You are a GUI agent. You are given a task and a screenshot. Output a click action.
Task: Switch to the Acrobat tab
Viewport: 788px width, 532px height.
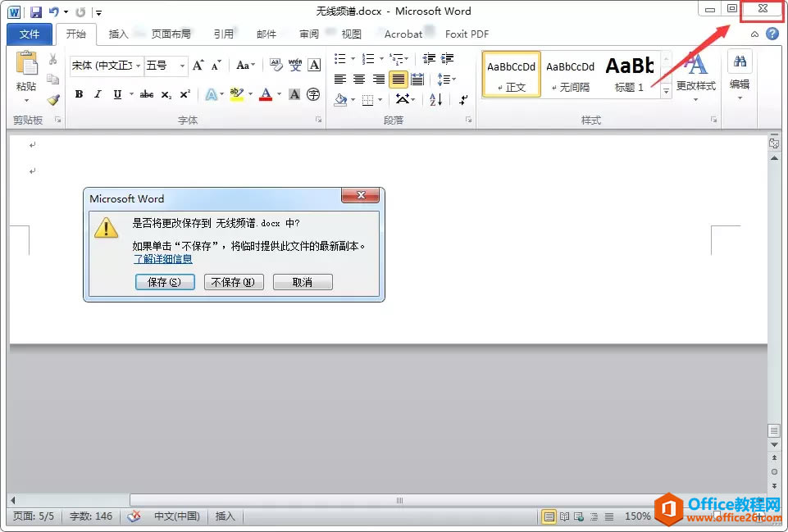point(403,34)
